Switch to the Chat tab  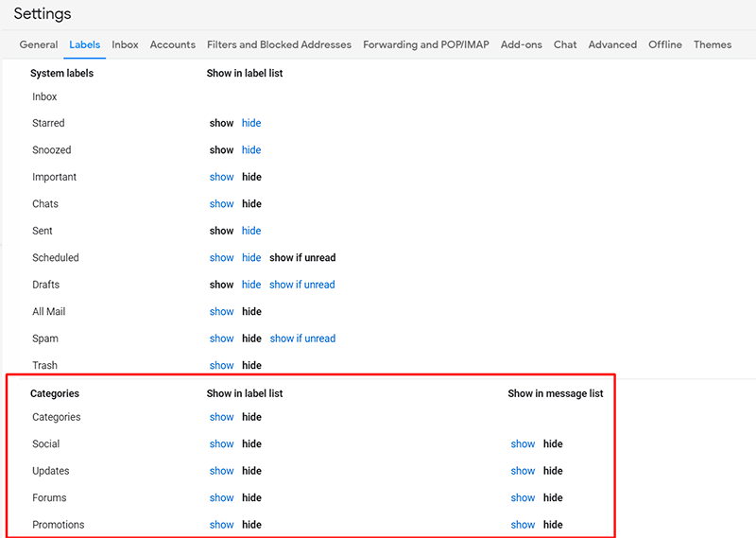click(x=565, y=44)
